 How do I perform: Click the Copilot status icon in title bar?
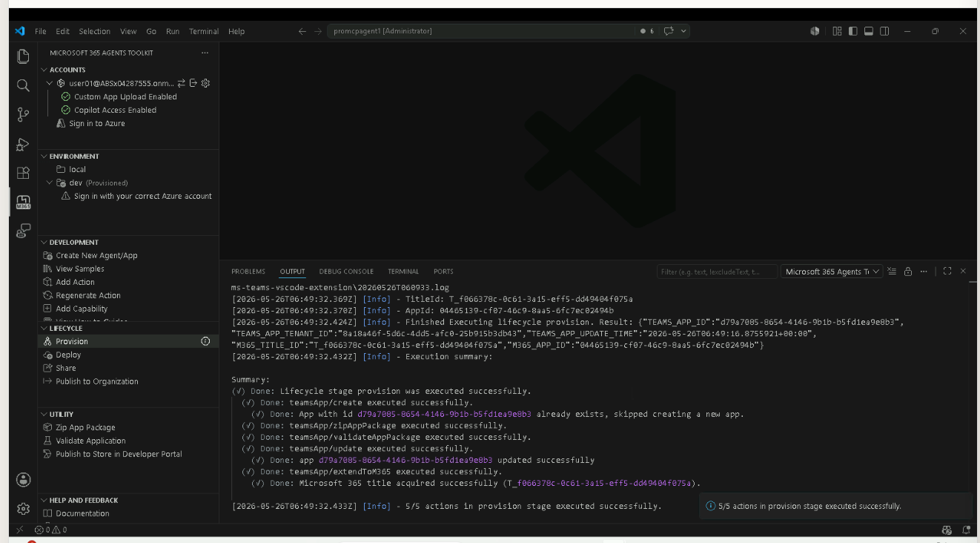[x=815, y=31]
